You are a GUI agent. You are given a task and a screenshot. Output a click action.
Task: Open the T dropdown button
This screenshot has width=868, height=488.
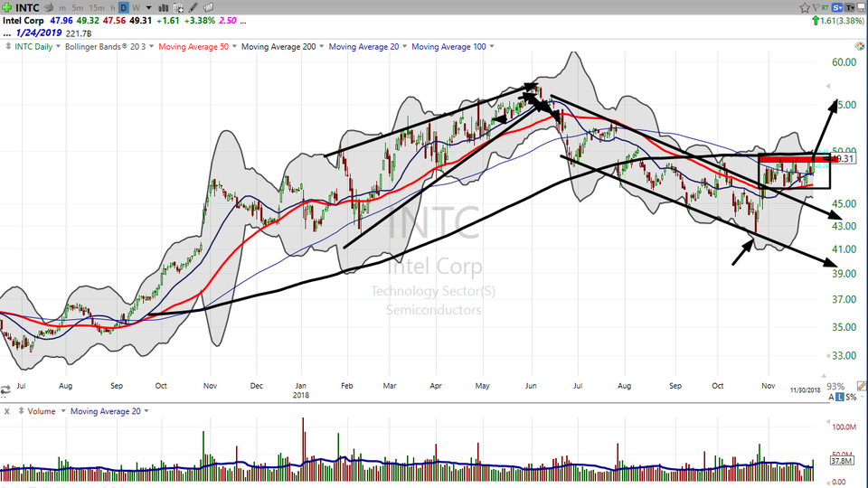pyautogui.click(x=850, y=7)
